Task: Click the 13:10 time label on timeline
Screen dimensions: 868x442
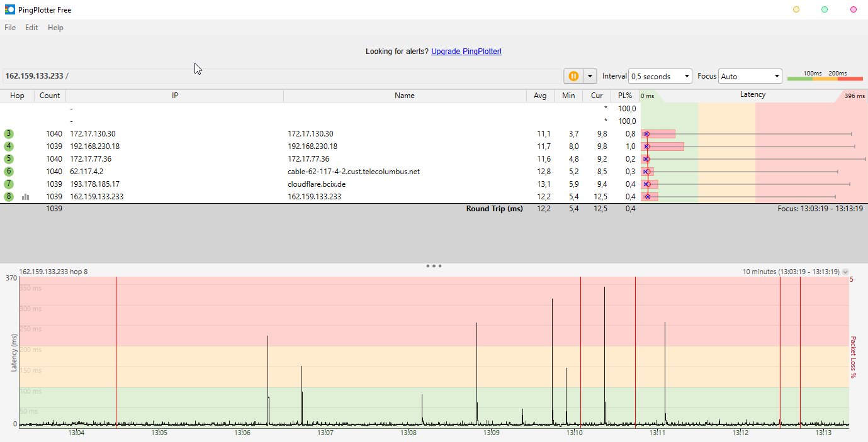Action: [574, 433]
